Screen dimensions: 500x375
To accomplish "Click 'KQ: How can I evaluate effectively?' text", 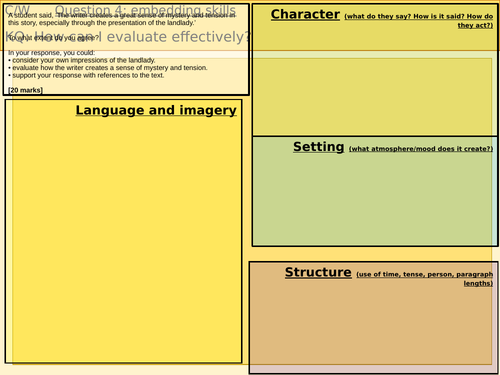I will (x=128, y=37).
